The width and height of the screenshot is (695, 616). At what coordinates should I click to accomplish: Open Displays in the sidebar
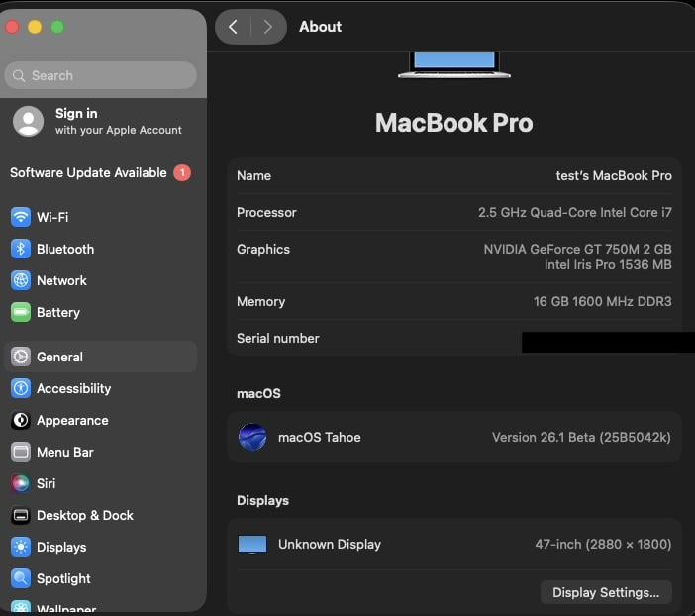tap(61, 547)
